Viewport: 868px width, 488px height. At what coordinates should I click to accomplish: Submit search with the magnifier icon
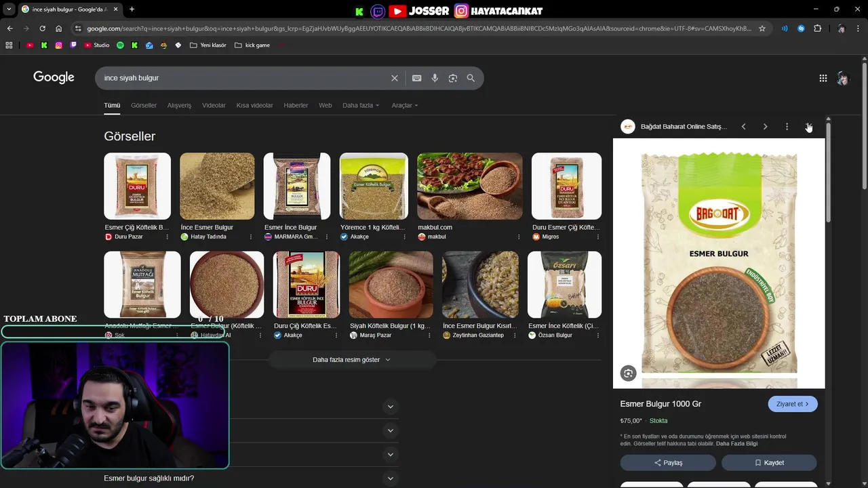pyautogui.click(x=471, y=78)
